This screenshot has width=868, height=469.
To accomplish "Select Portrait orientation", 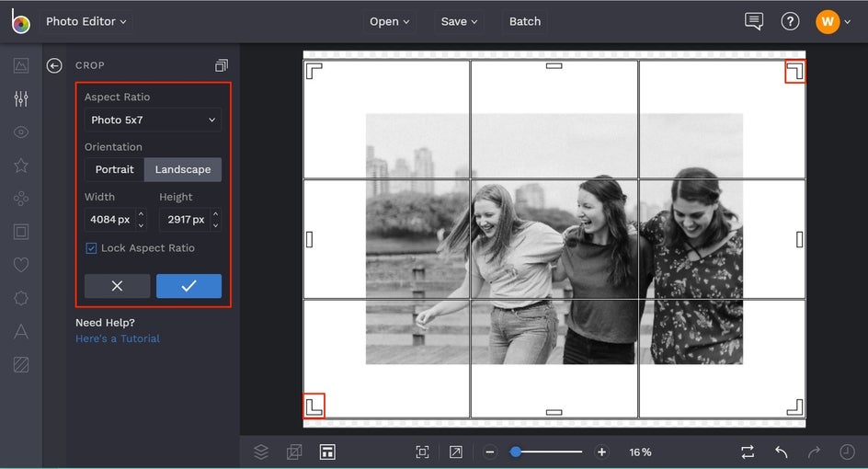I will (x=114, y=169).
